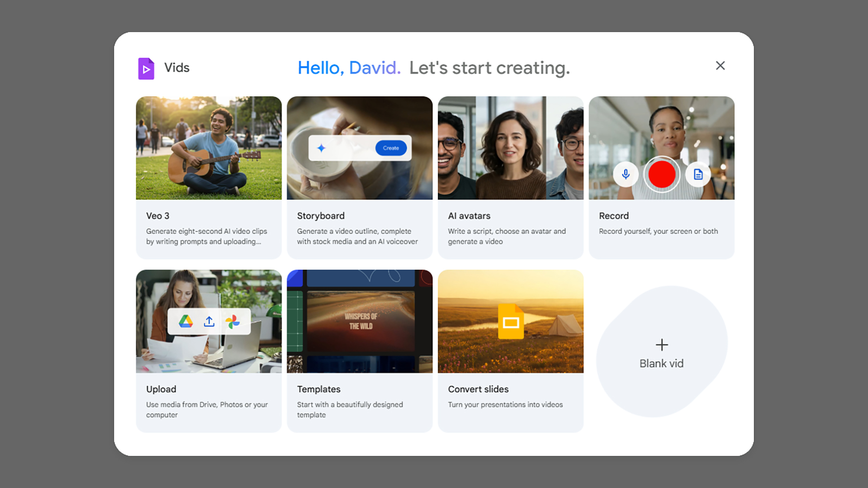Click the sparkle icon in the Storyboard preview
This screenshot has width=868, height=488.
(x=321, y=148)
